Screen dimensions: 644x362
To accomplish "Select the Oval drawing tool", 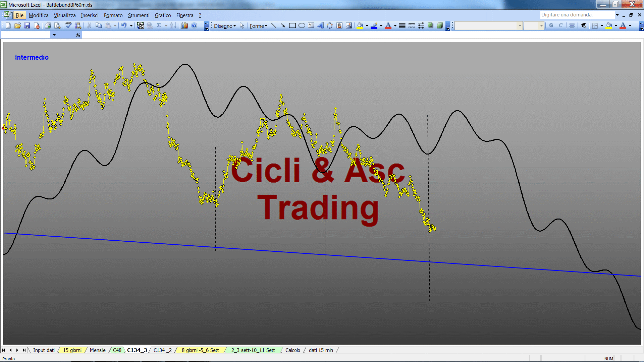I will click(302, 25).
